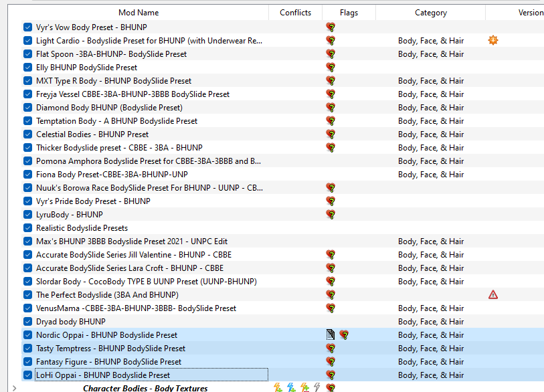
Task: Select LyruBody - BHUNP mod name
Action: point(70,215)
